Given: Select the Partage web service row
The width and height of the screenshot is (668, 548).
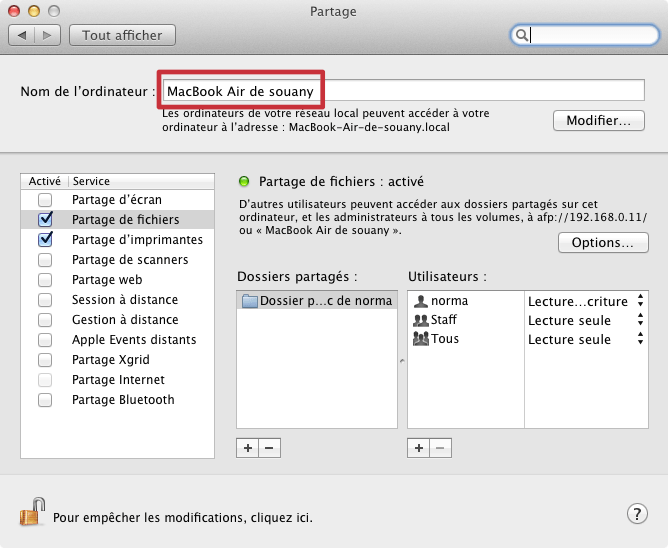Looking at the screenshot, I should [x=118, y=280].
